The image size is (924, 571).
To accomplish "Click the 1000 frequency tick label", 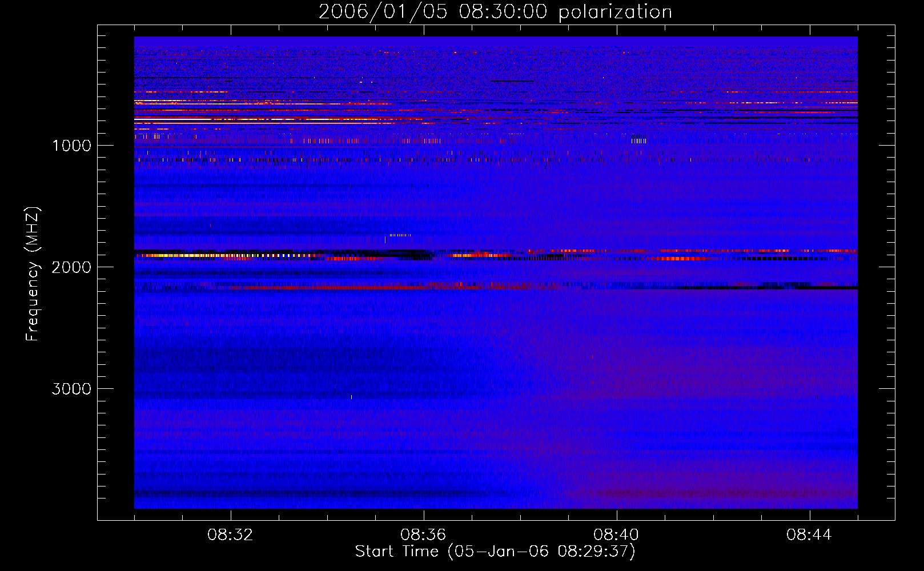I will click(71, 146).
